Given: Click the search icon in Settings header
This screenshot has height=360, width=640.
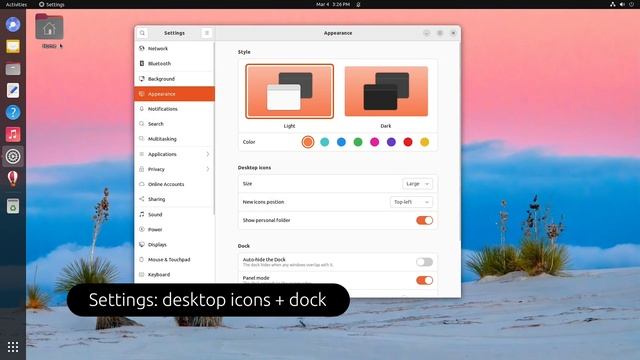Looking at the screenshot, I should (142, 33).
